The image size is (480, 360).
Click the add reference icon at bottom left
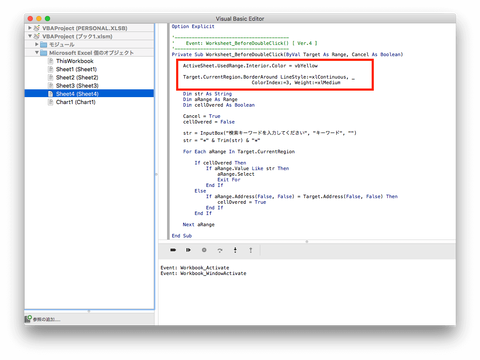(x=28, y=319)
